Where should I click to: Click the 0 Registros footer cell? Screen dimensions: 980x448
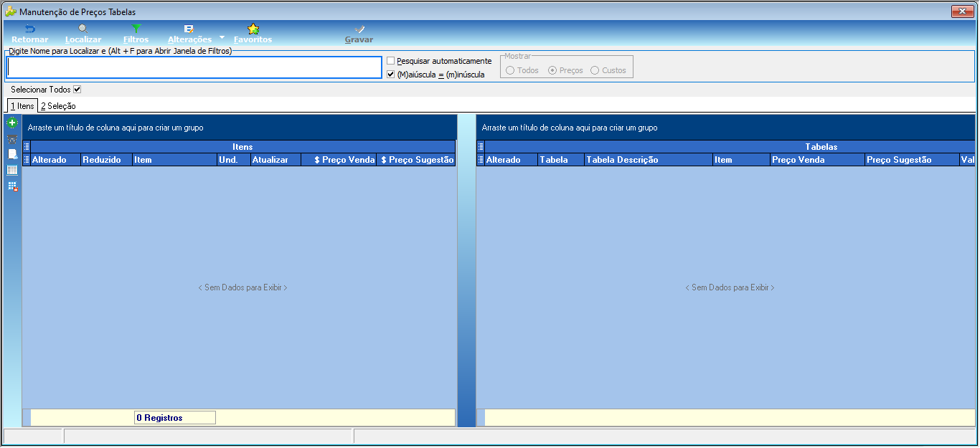point(174,418)
